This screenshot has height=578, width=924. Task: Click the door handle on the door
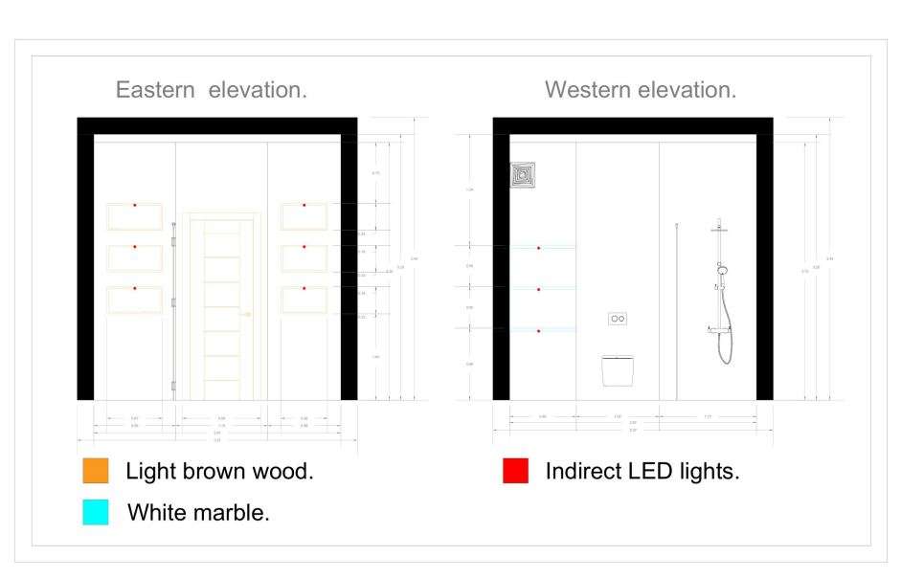pyautogui.click(x=247, y=315)
